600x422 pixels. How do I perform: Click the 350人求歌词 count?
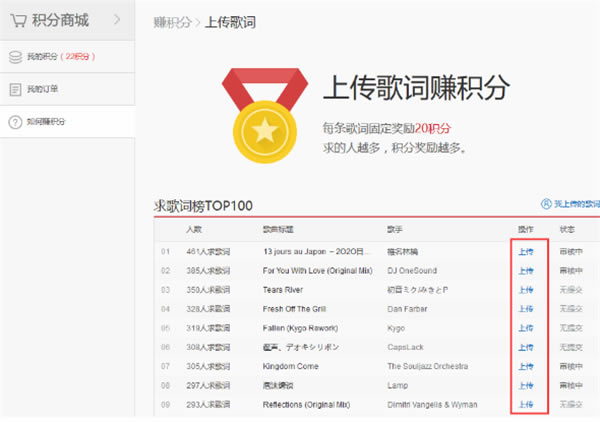(x=208, y=290)
